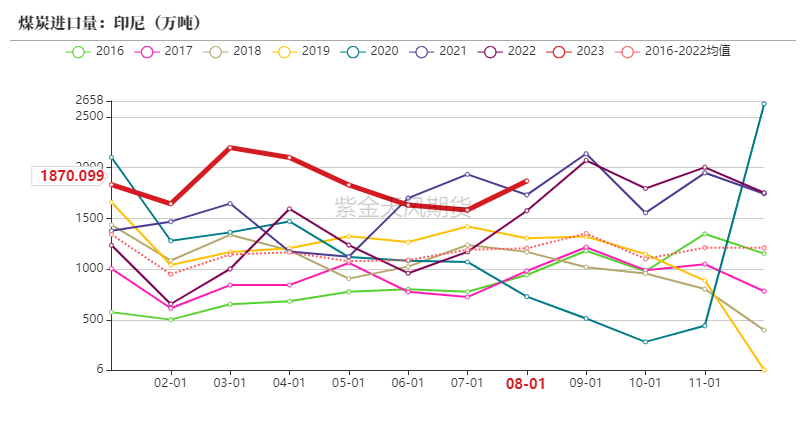Screen dimensions: 806x430
Task: Toggle the 2016-2022均值 average legend entry
Action: click(626, 50)
